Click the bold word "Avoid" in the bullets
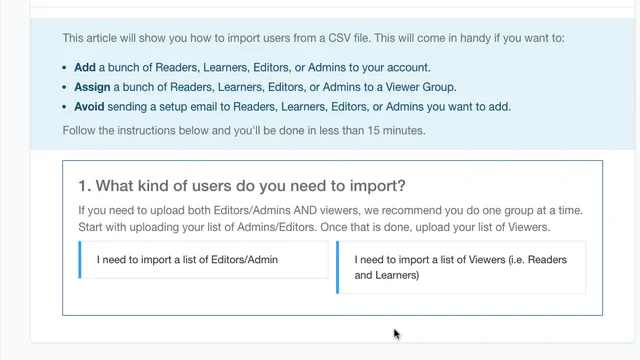The image size is (640, 360). tap(89, 107)
